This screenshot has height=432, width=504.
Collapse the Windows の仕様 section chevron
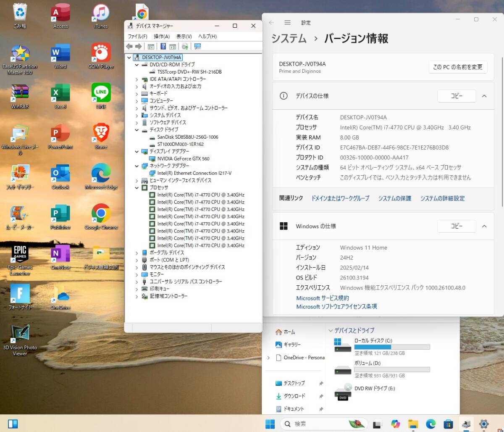pos(484,226)
